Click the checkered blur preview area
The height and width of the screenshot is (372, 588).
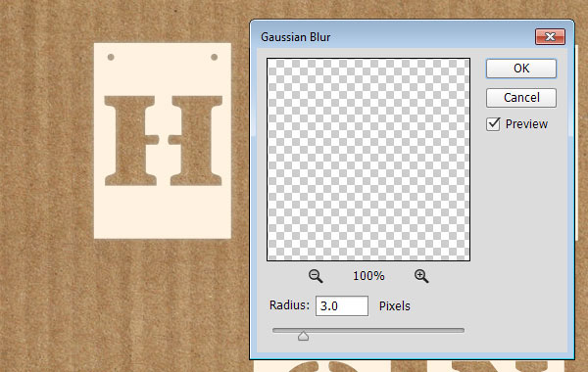pyautogui.click(x=368, y=160)
